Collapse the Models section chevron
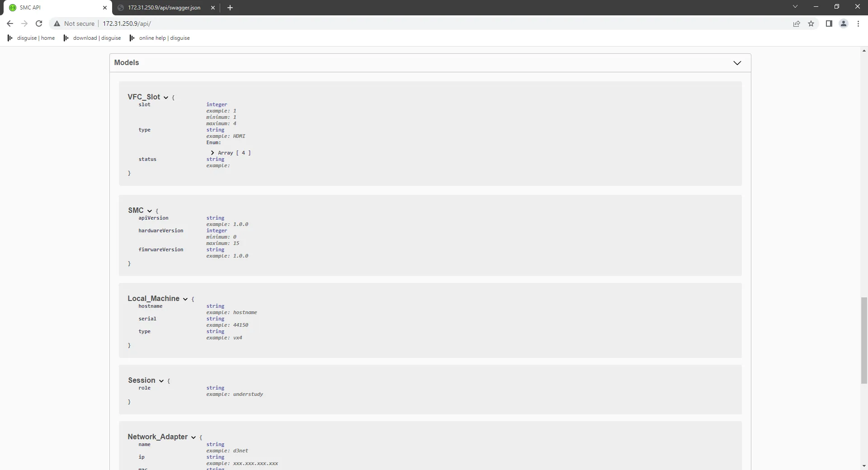Image resolution: width=868 pixels, height=470 pixels. click(737, 63)
